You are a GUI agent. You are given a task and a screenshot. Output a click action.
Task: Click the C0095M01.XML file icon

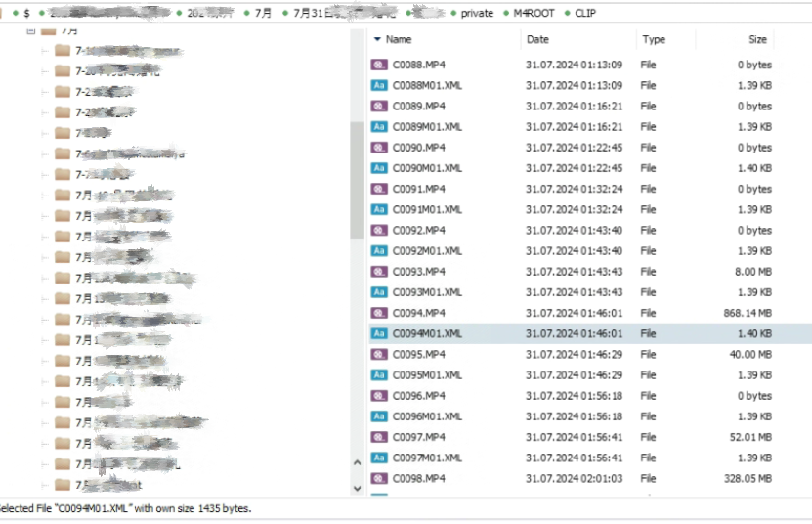click(379, 375)
